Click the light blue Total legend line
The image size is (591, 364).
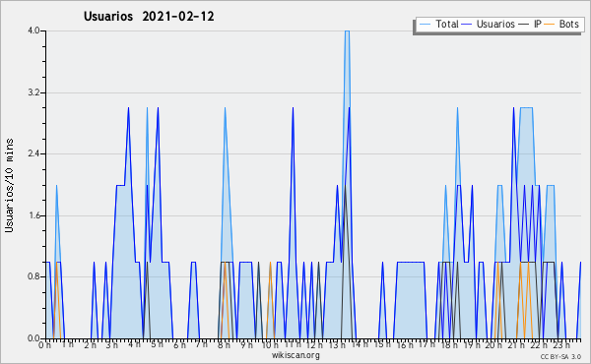point(425,25)
